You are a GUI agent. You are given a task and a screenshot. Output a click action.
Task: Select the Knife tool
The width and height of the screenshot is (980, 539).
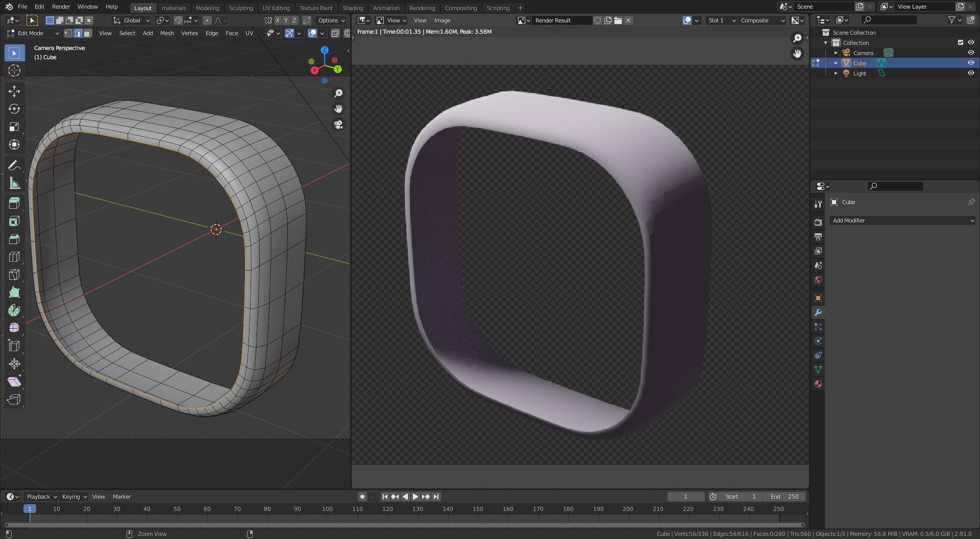pyautogui.click(x=14, y=275)
